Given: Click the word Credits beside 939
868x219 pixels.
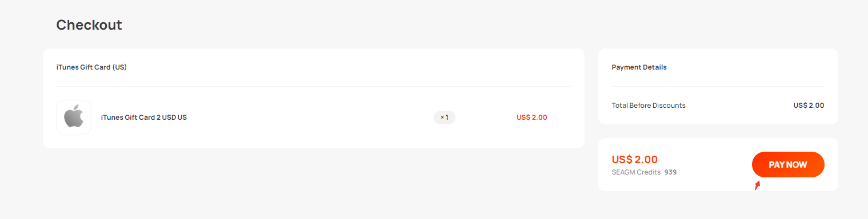Looking at the screenshot, I should (649, 172).
